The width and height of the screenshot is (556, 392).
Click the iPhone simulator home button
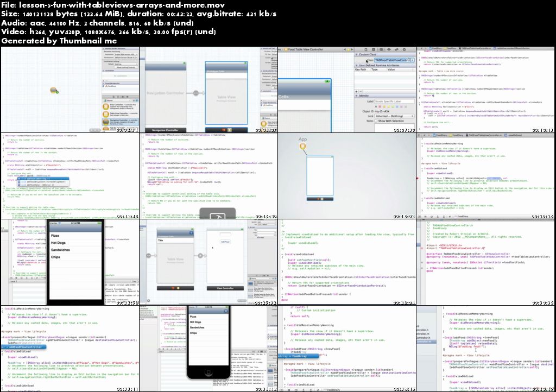(x=208, y=372)
